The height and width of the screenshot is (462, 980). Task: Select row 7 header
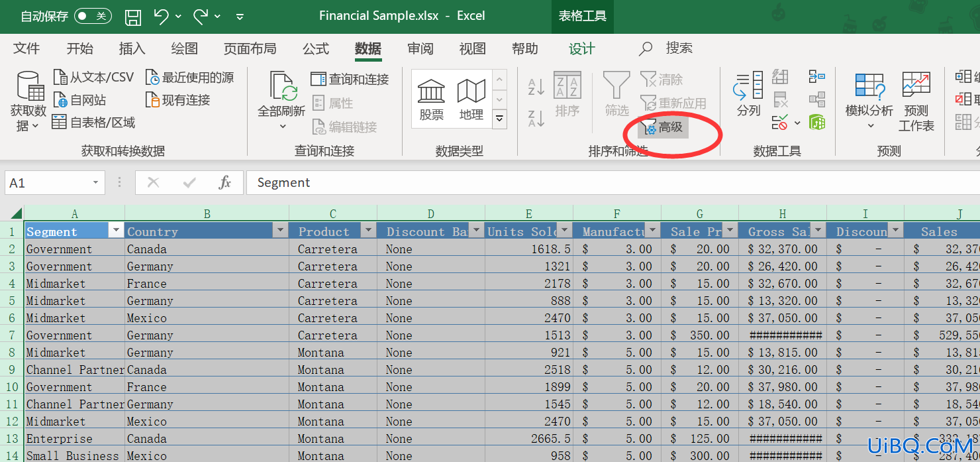click(x=13, y=335)
